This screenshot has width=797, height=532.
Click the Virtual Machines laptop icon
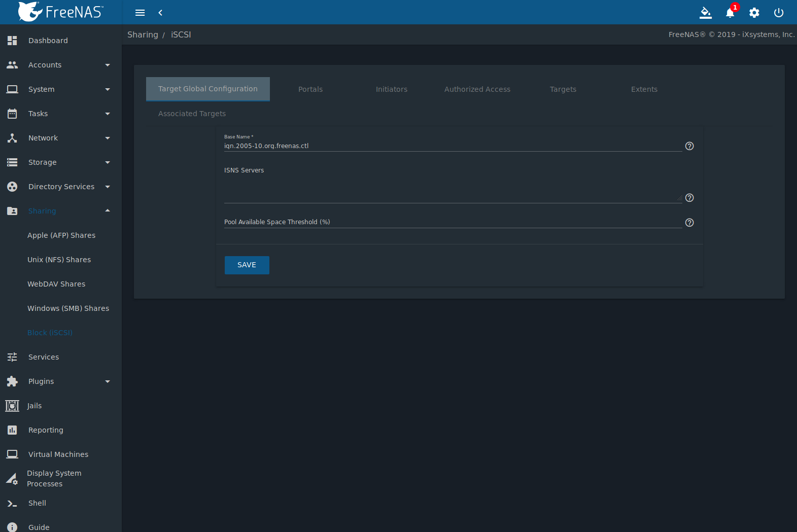pyautogui.click(x=12, y=454)
